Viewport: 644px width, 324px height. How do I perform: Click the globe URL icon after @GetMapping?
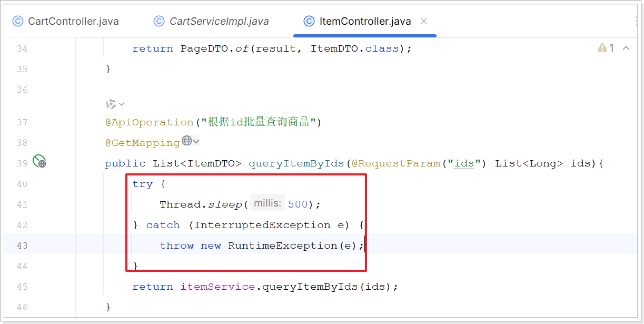tap(186, 141)
